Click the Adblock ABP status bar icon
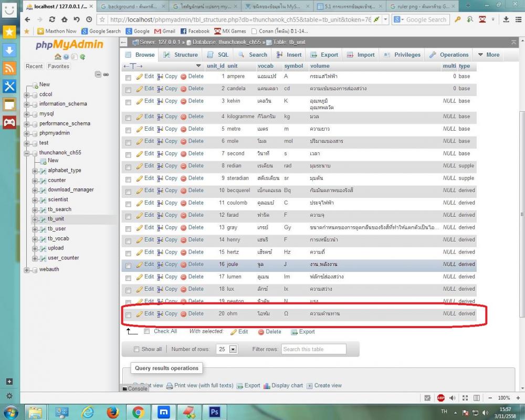This screenshot has width=525, height=420. click(440, 398)
